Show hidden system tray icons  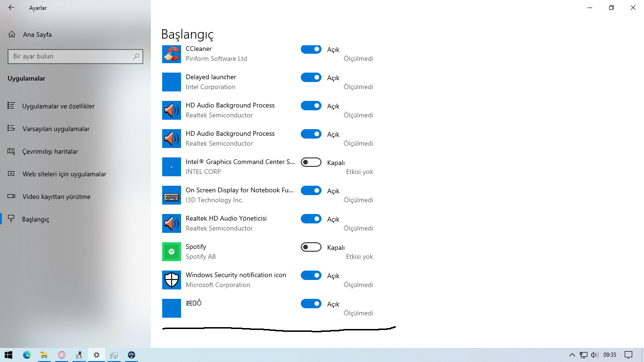572,355
